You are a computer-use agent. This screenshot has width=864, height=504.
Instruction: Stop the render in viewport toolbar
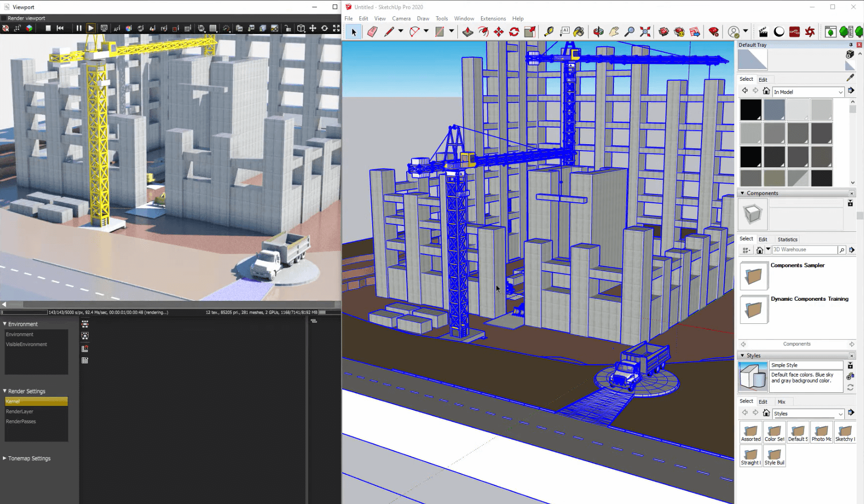click(48, 29)
